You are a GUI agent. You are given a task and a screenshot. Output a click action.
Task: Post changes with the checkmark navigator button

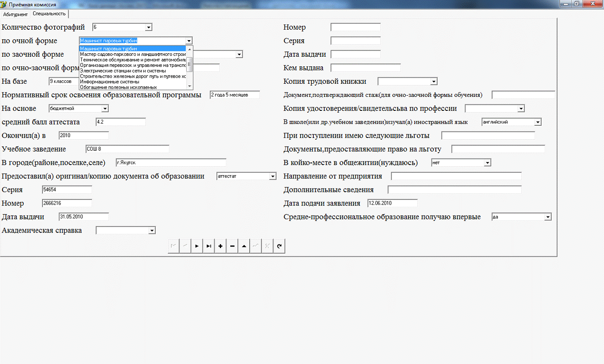256,246
